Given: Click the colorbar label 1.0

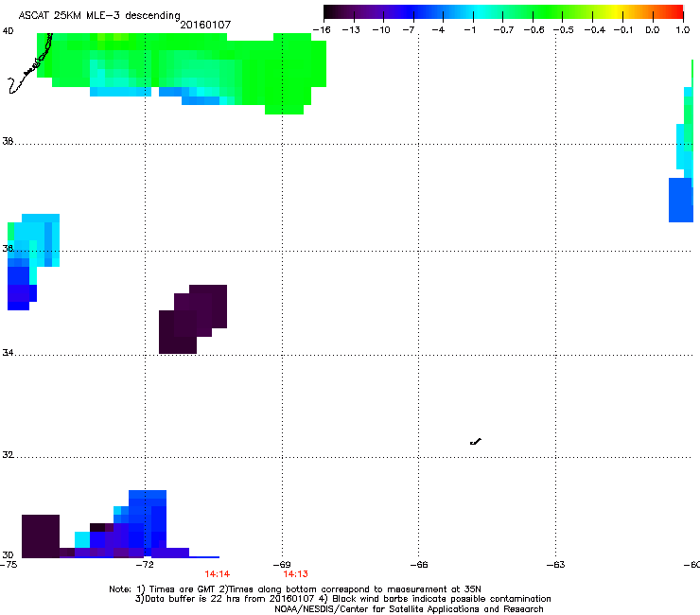Looking at the screenshot, I should [x=682, y=30].
